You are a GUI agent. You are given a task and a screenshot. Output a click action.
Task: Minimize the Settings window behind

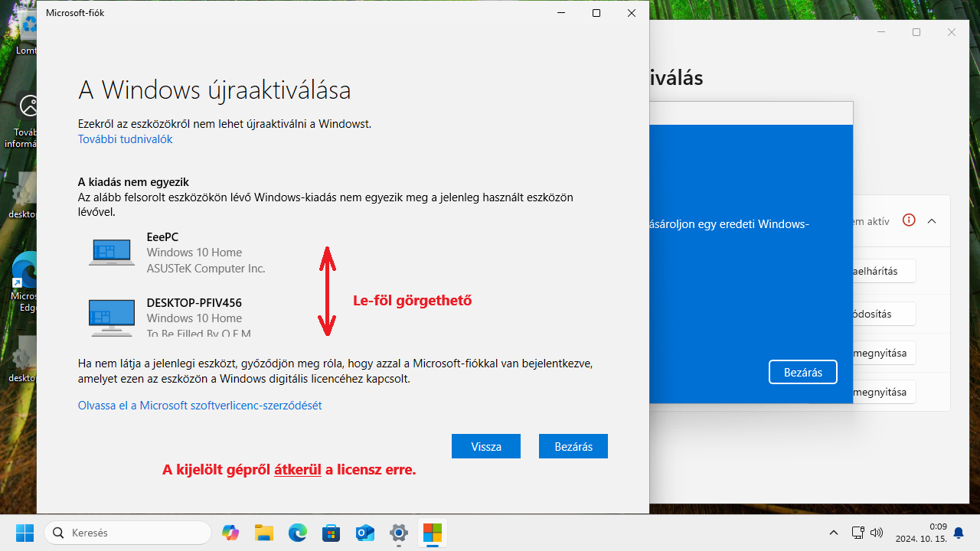click(881, 32)
